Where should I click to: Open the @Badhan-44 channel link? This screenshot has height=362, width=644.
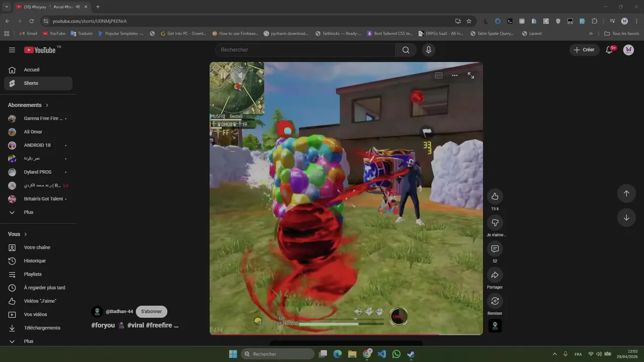[x=119, y=311]
